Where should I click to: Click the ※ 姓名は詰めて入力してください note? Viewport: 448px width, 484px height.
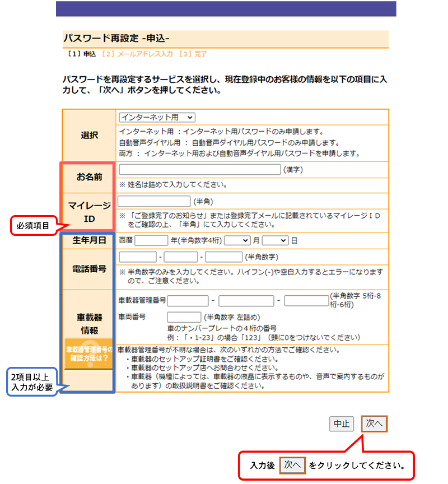click(x=174, y=185)
